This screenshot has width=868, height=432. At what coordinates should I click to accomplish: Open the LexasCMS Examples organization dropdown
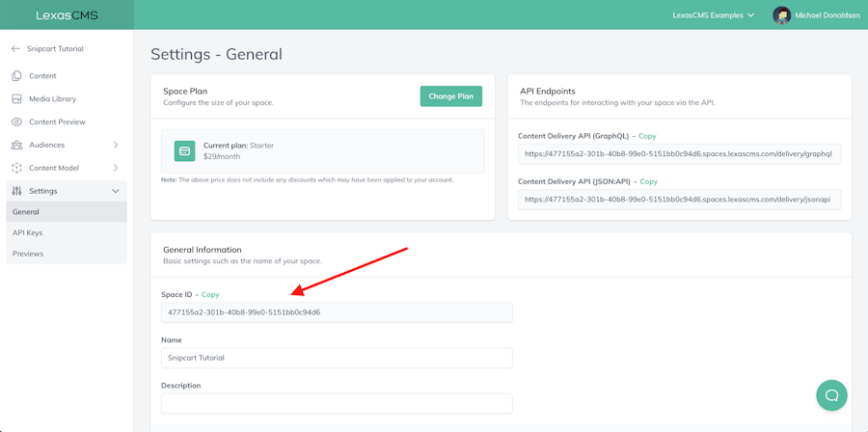click(713, 14)
